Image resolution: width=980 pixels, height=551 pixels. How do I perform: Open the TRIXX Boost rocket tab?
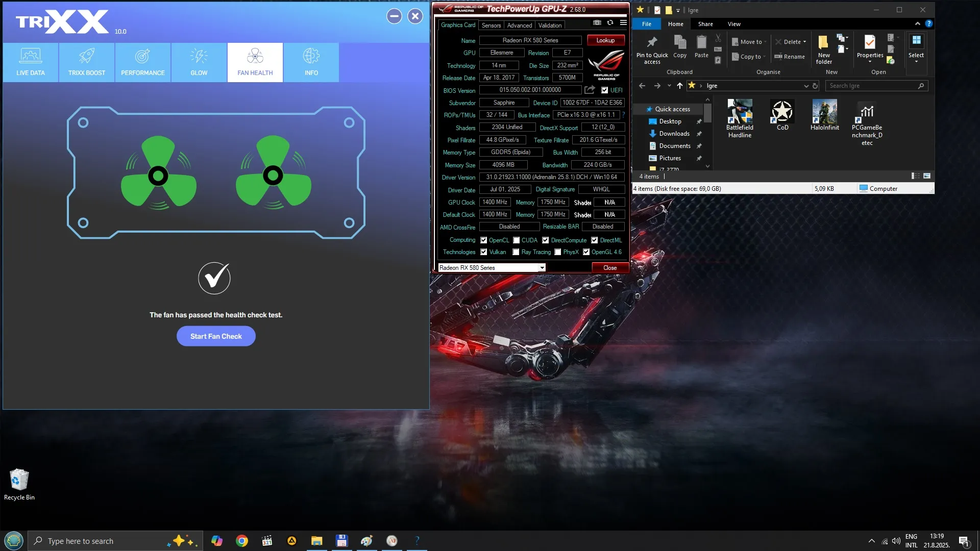pos(87,62)
